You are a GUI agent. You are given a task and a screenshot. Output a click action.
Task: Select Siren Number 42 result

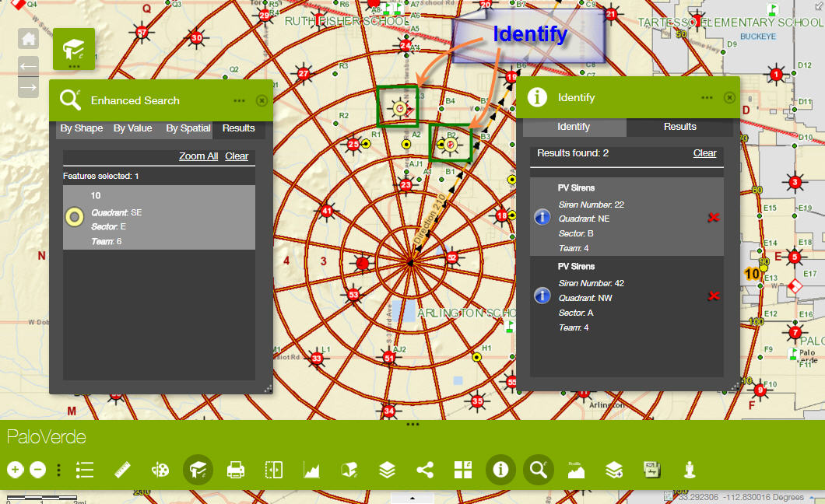tap(627, 296)
